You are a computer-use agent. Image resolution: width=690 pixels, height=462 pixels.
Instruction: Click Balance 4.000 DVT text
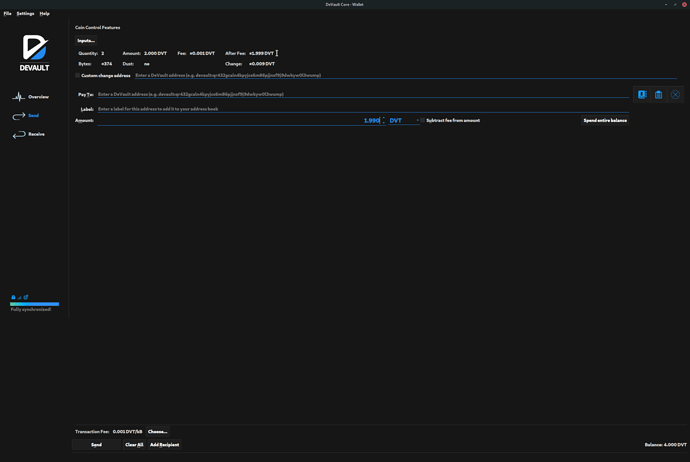(665, 445)
